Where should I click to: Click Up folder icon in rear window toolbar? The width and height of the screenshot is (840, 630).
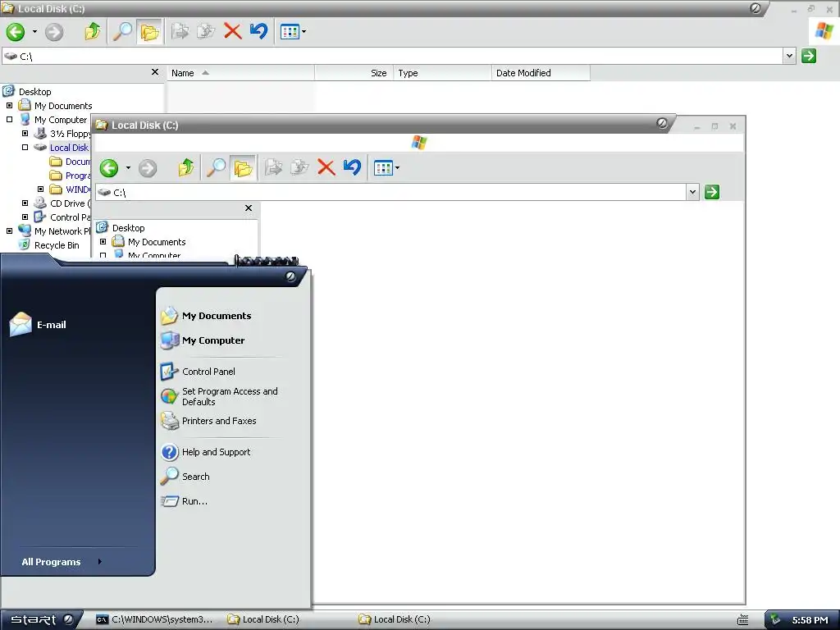(92, 32)
